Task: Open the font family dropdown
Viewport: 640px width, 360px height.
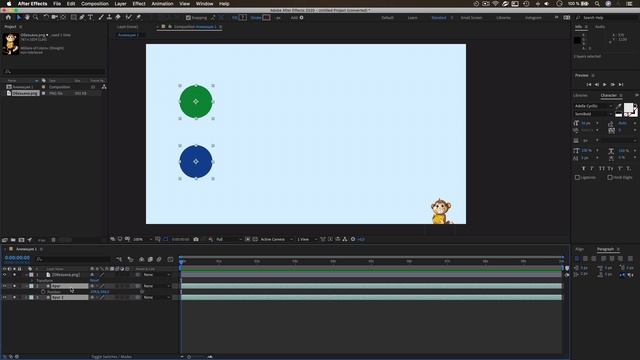Action: pos(593,106)
